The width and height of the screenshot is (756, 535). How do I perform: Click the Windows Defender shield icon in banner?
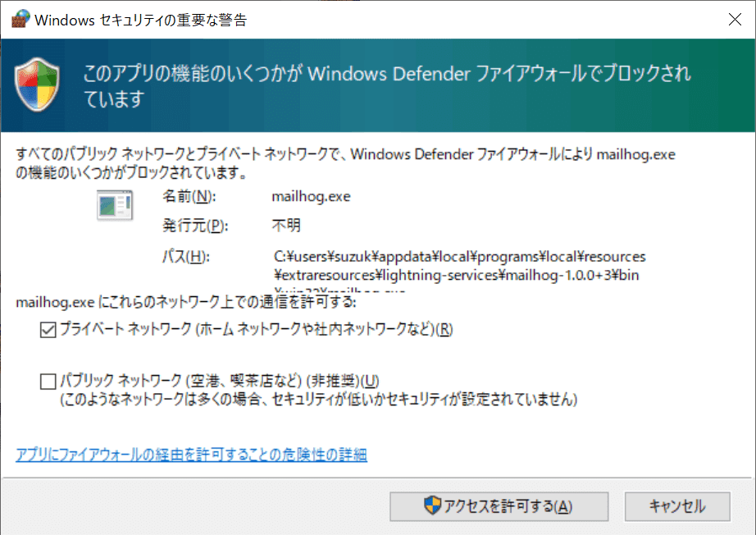click(37, 85)
